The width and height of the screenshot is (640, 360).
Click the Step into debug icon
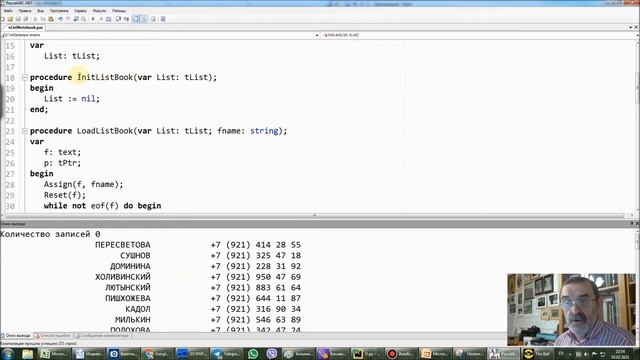point(126,19)
